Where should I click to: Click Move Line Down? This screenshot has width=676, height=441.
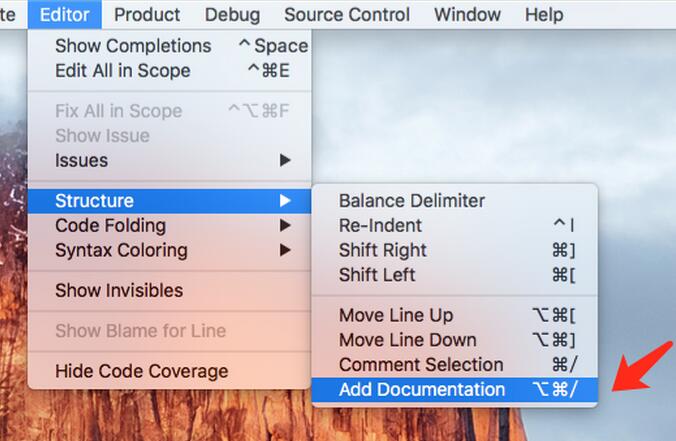(407, 340)
